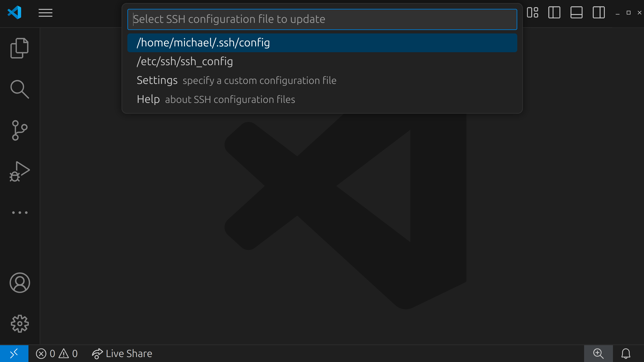Open the Source Control view
Viewport: 644px width, 362px height.
coord(19,130)
